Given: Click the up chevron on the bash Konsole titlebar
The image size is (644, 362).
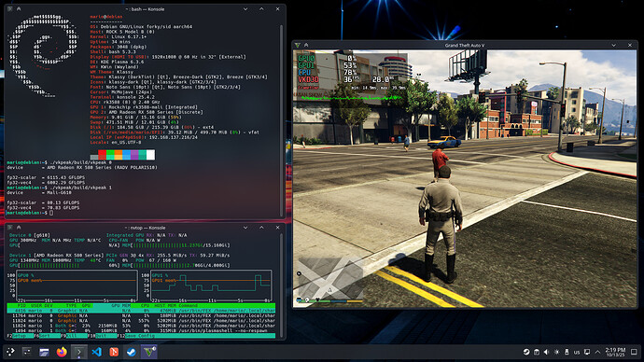Looking at the screenshot, I should [x=261, y=8].
